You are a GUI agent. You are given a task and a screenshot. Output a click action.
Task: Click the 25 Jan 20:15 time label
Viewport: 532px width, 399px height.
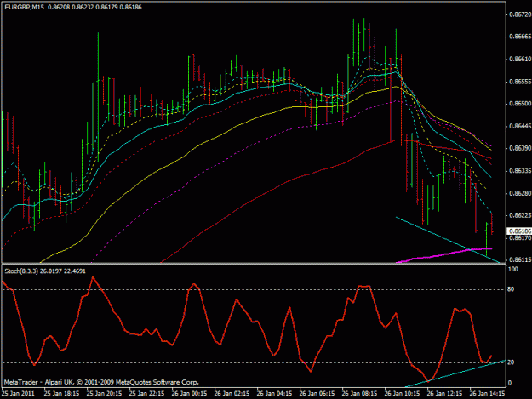coord(104,394)
